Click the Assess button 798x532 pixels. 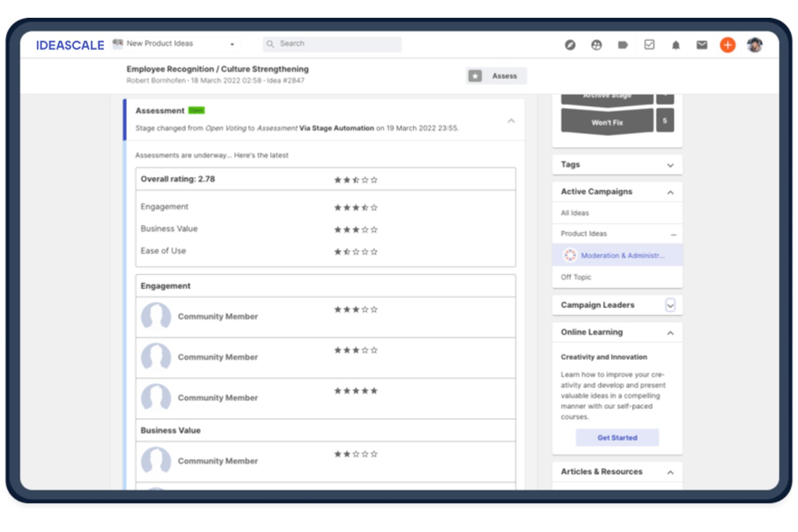coord(497,76)
